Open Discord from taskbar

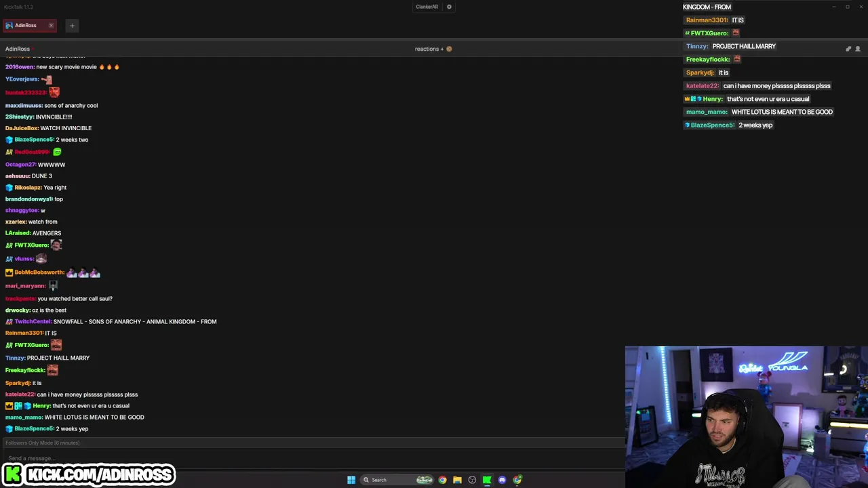coord(502,480)
